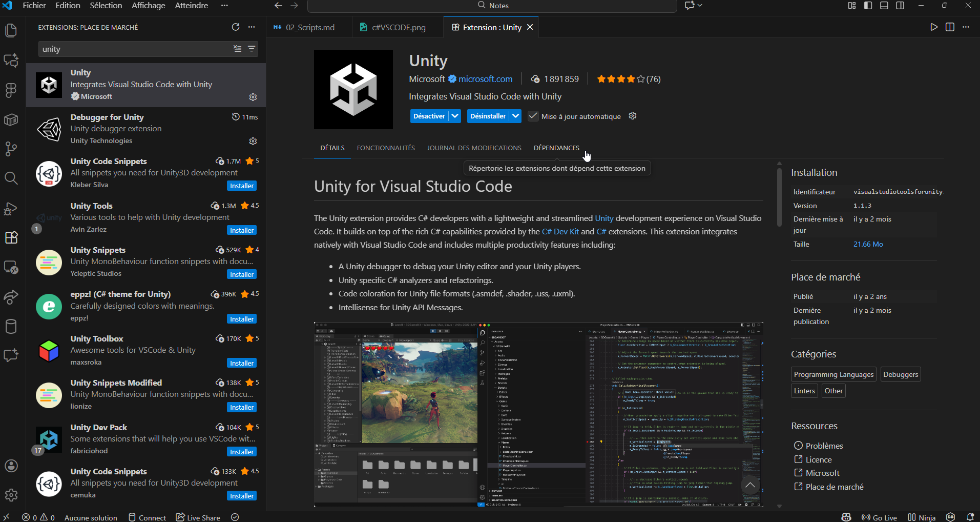The width and height of the screenshot is (980, 522).
Task: Click the scroll to top arrow button
Action: pos(750,485)
